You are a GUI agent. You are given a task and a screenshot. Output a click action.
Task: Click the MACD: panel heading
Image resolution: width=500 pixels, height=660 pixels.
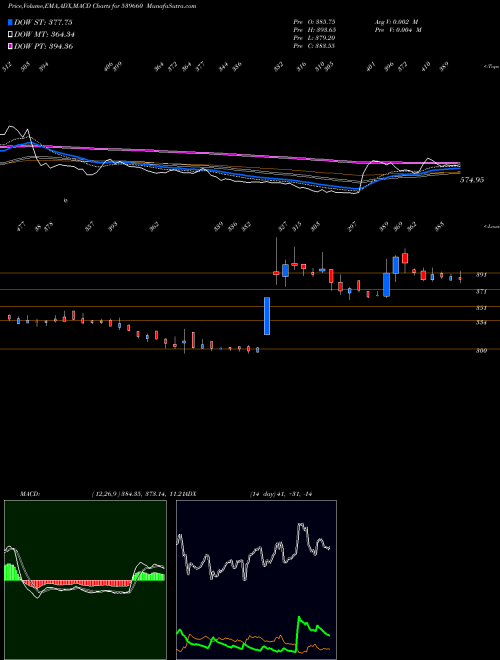point(30,494)
